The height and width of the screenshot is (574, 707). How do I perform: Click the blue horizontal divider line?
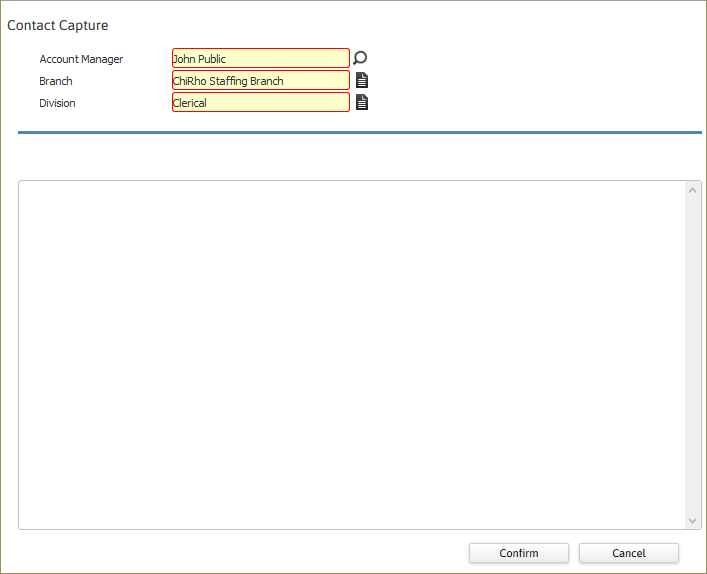coord(360,133)
